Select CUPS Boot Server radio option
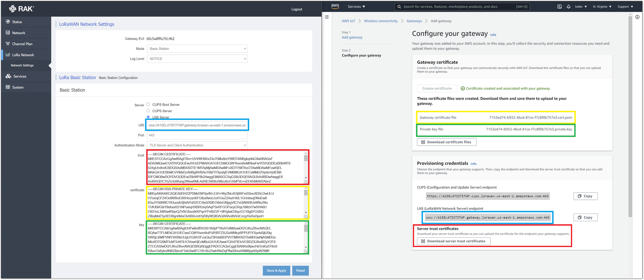Viewport: 644px width, 280px height. coord(148,104)
